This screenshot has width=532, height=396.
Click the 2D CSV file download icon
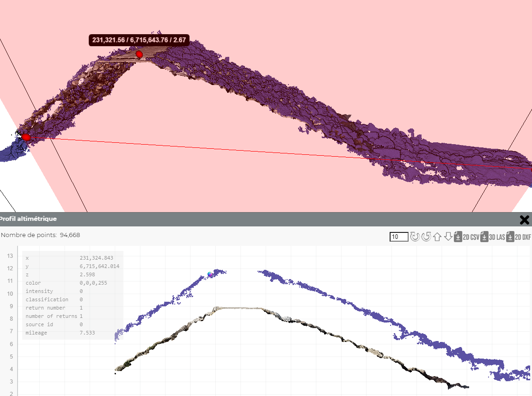pos(458,237)
